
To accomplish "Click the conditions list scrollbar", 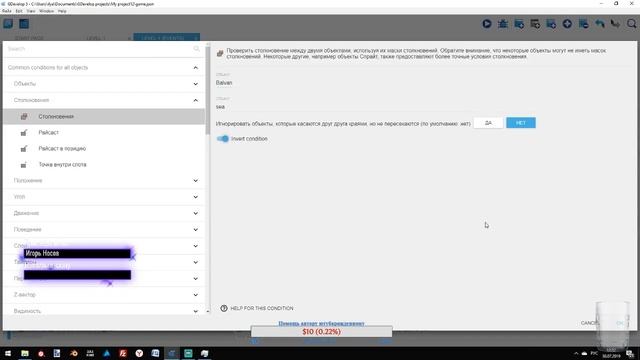I will tap(208, 90).
